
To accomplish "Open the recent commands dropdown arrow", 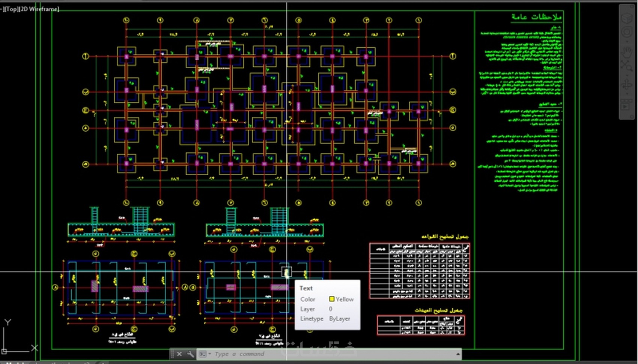I will (209, 354).
